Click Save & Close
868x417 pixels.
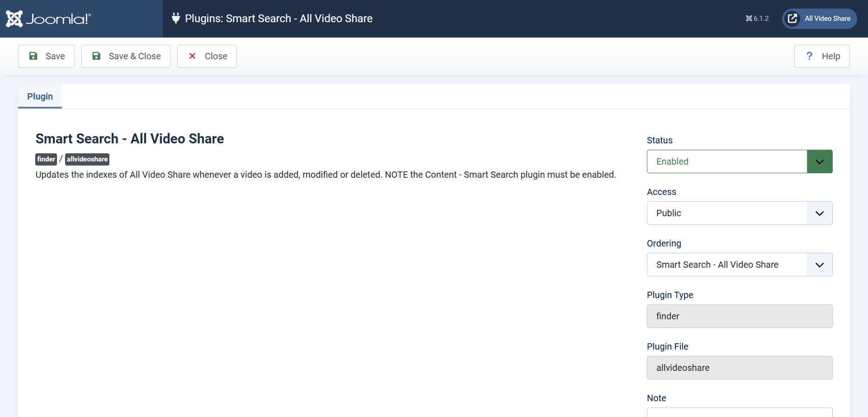tap(126, 56)
